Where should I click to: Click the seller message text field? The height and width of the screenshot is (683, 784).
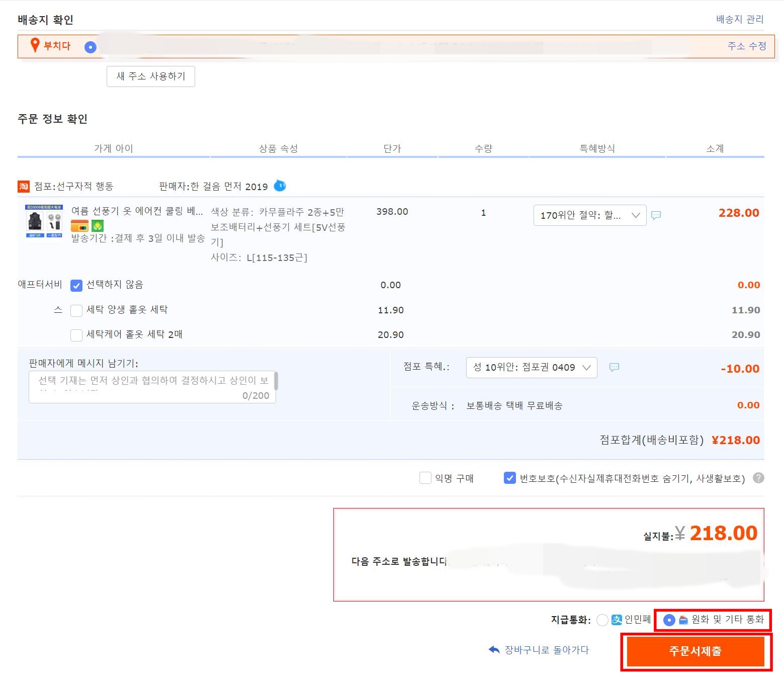[x=152, y=387]
